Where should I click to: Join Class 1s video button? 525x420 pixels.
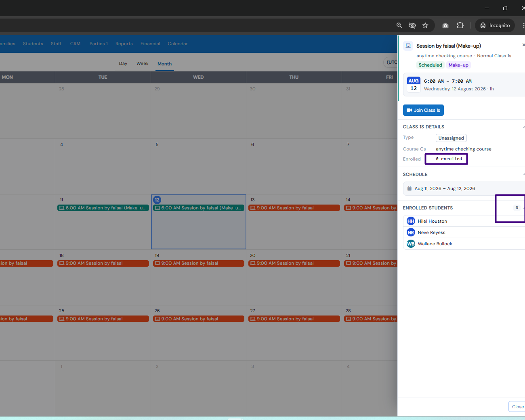423,110
